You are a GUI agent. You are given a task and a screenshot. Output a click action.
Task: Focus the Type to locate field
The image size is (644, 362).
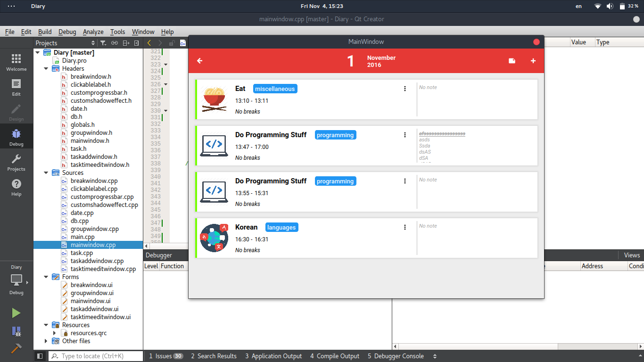click(x=96, y=356)
